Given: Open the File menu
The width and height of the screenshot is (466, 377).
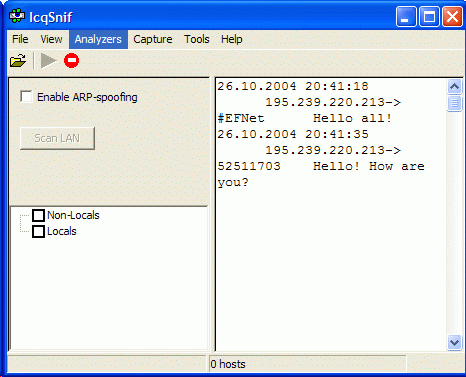Looking at the screenshot, I should pos(20,39).
